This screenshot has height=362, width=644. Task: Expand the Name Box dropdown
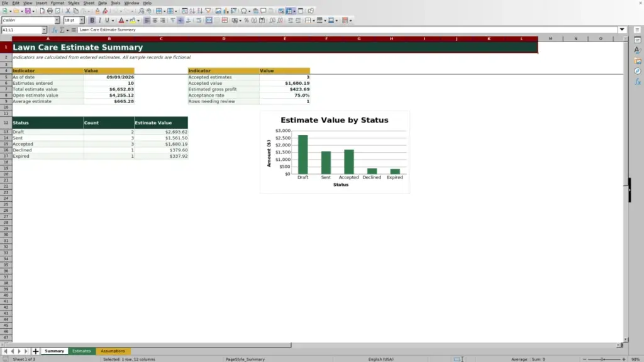(44, 30)
